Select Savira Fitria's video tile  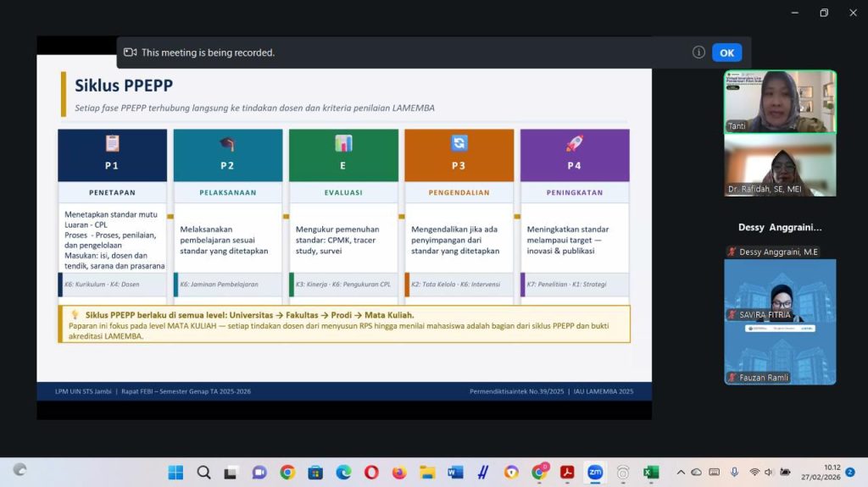[x=780, y=291]
